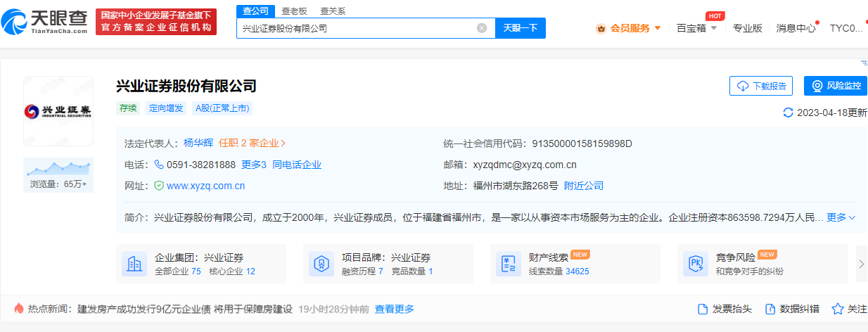
Task: Open the 同电话企业 link
Action: point(297,165)
